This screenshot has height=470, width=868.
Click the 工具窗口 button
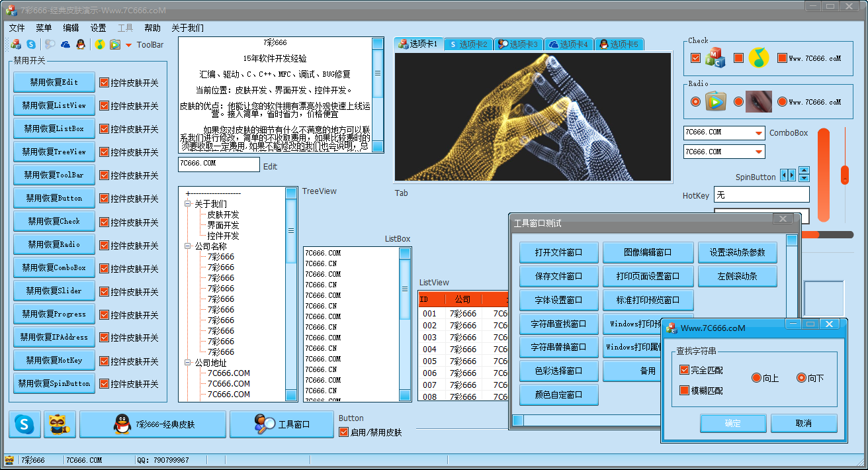(282, 424)
